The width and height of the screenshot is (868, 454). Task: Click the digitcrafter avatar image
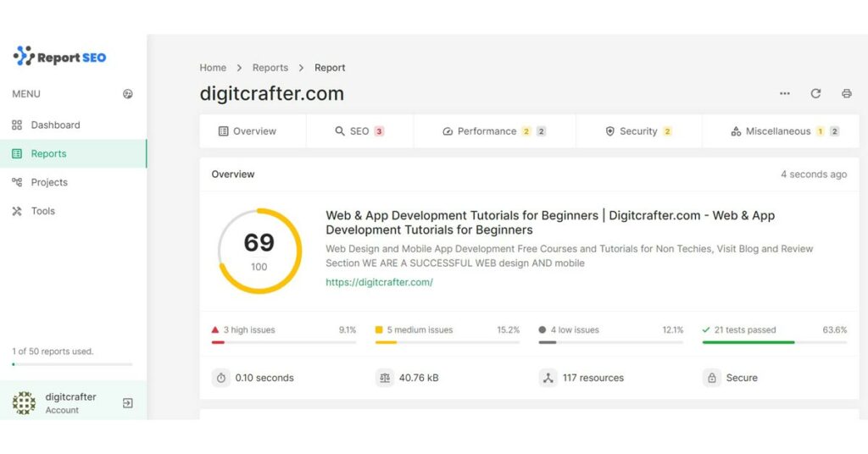[x=24, y=403]
